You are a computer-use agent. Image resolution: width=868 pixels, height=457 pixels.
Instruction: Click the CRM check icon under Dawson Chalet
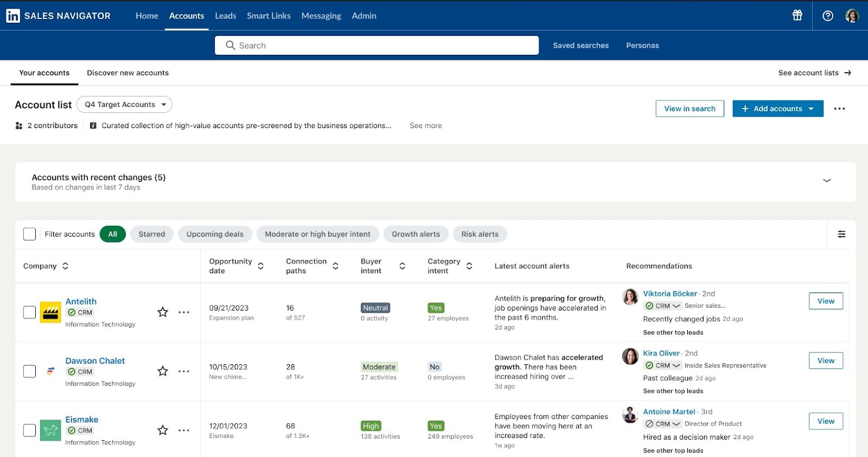72,372
